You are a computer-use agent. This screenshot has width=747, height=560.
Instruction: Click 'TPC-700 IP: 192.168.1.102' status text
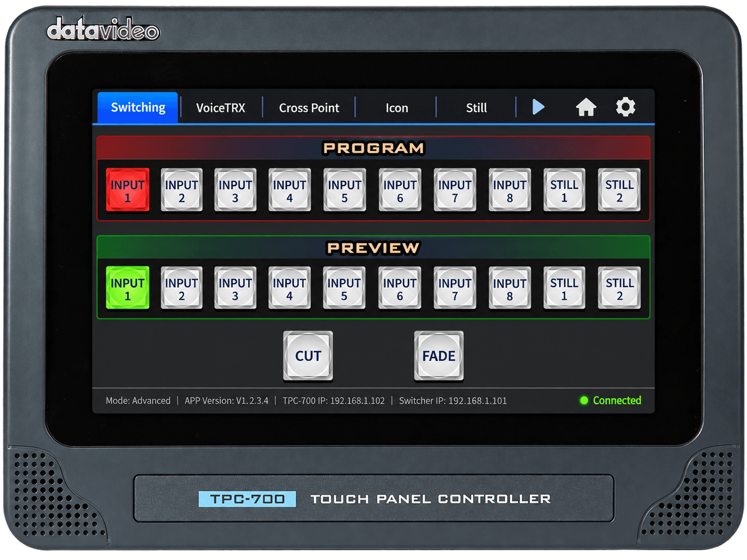(334, 401)
